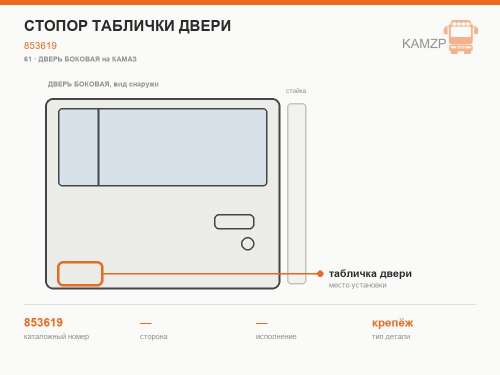
Task: Click the 'ДВЕРЬ БОКОВАЯ, вид снаружи' caption
Action: point(103,84)
